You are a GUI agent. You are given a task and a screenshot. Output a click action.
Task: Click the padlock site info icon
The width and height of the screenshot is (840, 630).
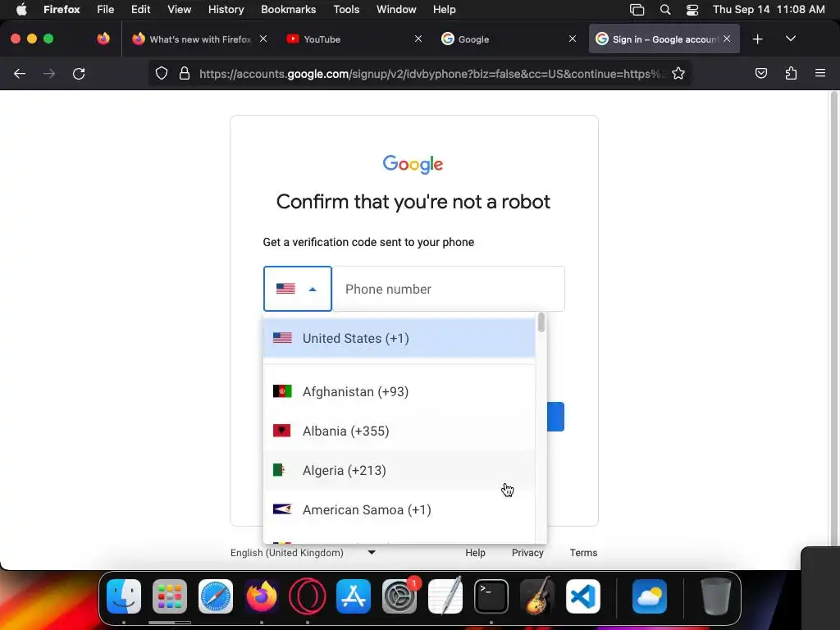tap(185, 73)
